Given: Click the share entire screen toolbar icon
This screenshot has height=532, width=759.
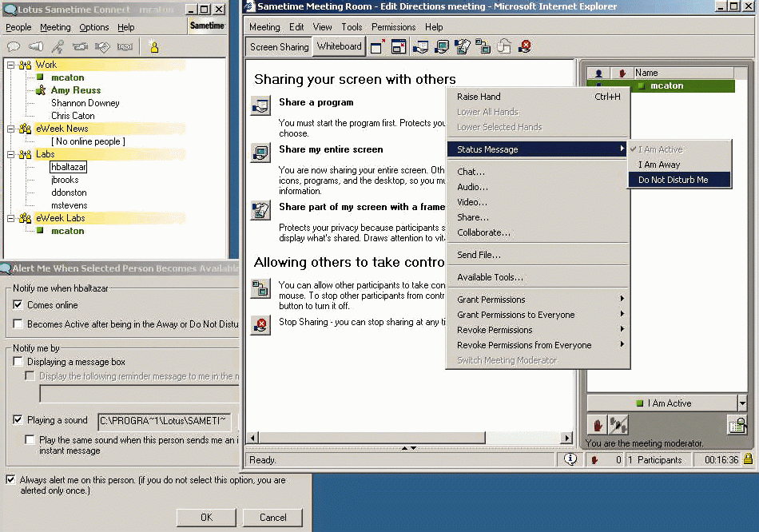Looking at the screenshot, I should coord(442,47).
